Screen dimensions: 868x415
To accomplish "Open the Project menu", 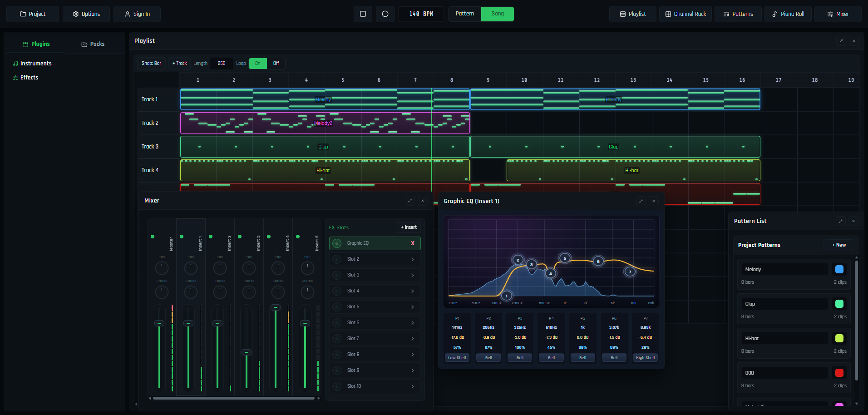I will pyautogui.click(x=33, y=14).
